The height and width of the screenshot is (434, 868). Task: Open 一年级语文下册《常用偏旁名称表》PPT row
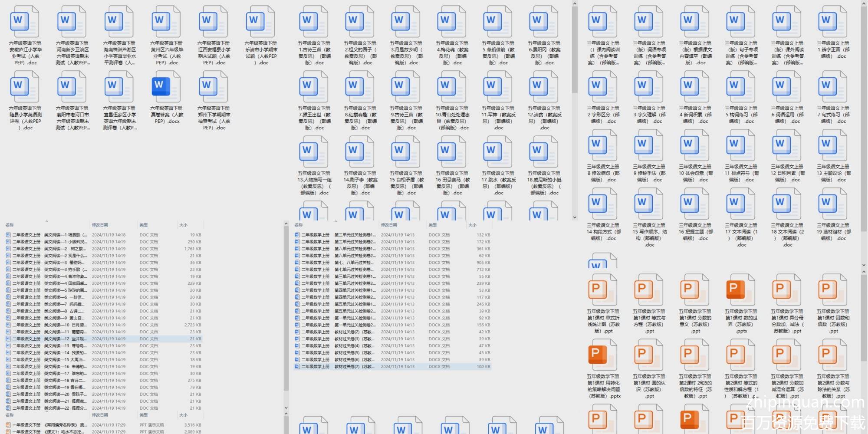pyautogui.click(x=65, y=425)
